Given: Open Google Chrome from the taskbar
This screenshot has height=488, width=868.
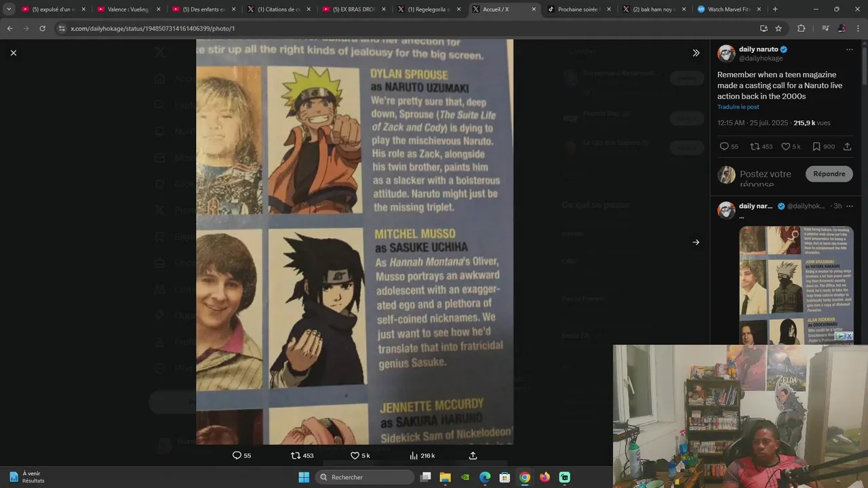Looking at the screenshot, I should tap(524, 477).
